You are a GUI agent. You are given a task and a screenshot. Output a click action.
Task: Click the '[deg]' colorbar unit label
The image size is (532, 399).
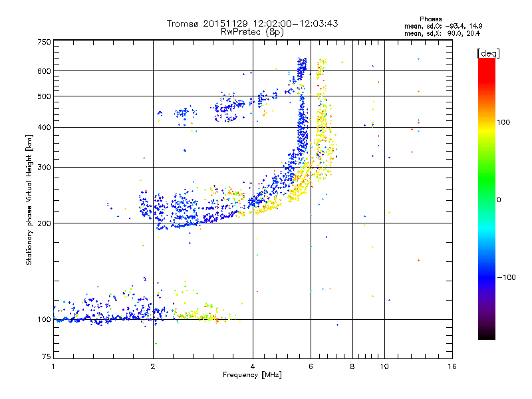pos(488,53)
